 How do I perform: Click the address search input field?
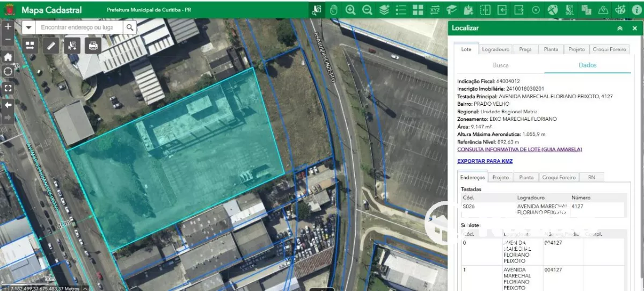coord(79,27)
